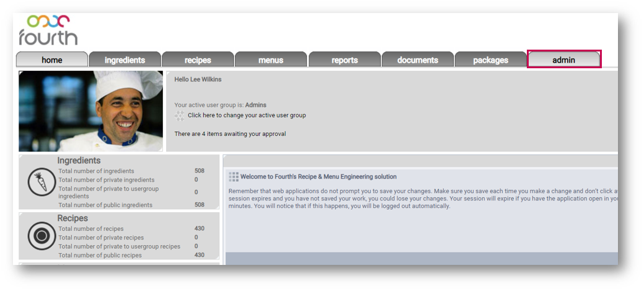Click the grid icon beside Welcome heading

click(x=233, y=177)
